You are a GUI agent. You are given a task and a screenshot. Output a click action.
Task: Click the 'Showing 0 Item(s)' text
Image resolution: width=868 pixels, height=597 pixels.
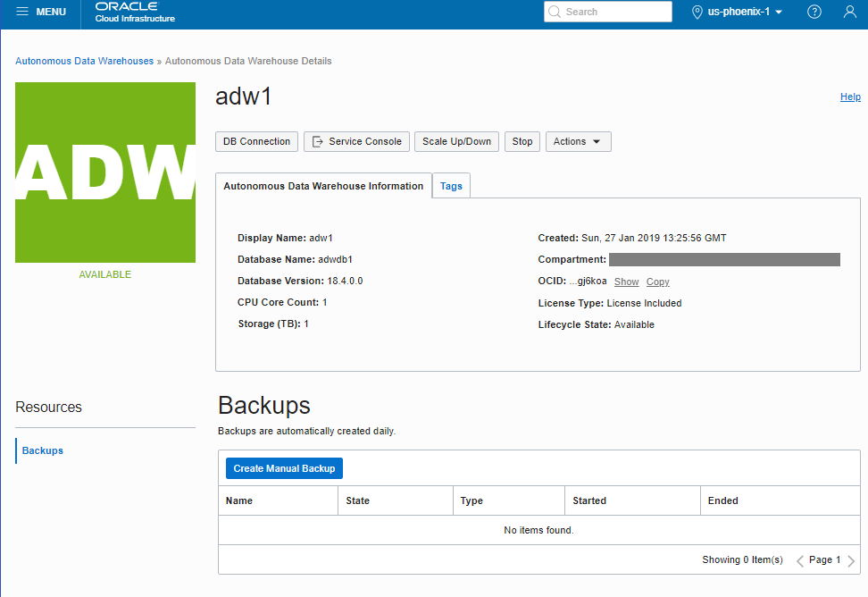pos(742,559)
